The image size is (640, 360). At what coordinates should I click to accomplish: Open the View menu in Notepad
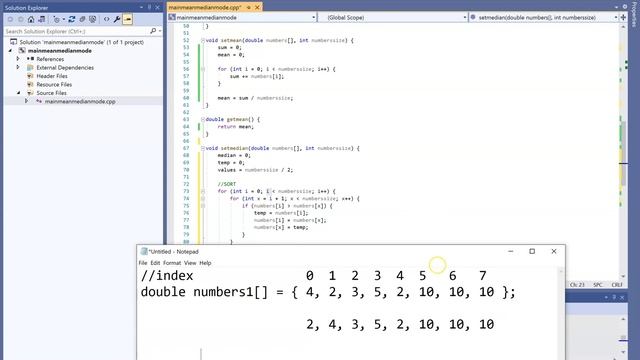click(x=190, y=263)
